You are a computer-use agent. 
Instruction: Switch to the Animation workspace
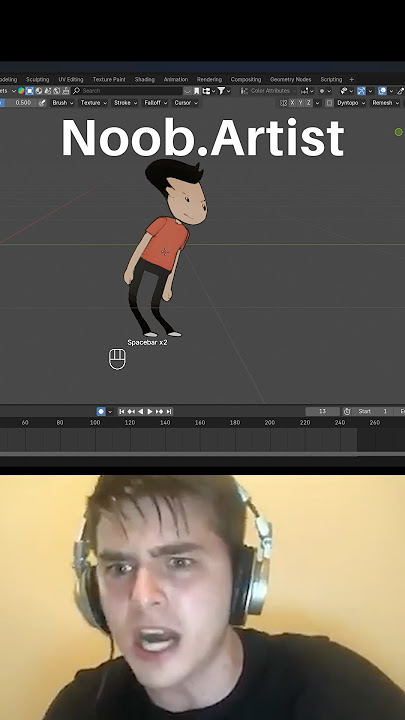pyautogui.click(x=176, y=79)
